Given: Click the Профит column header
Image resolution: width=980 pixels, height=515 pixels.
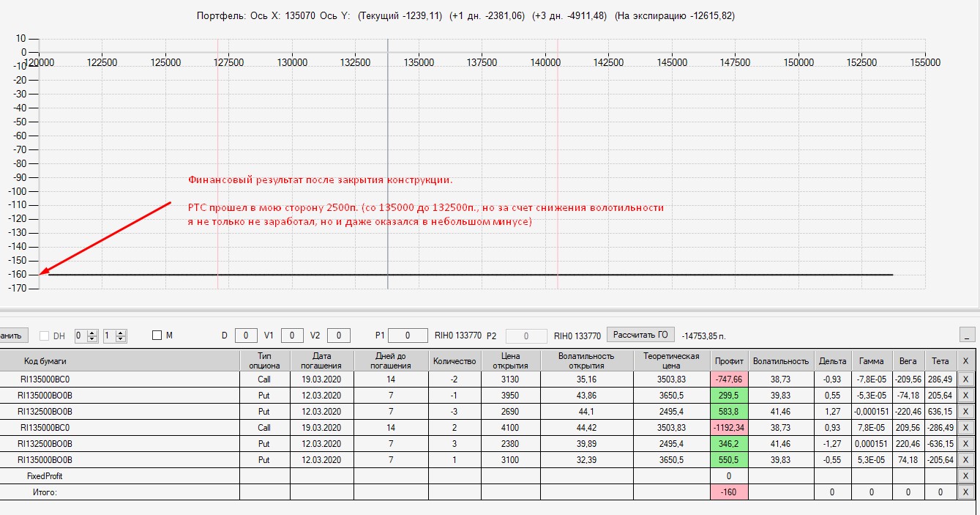Looking at the screenshot, I should tap(729, 360).
